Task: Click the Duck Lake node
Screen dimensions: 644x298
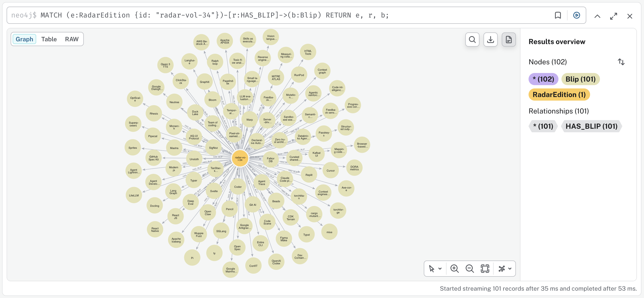Action: pyautogui.click(x=195, y=113)
